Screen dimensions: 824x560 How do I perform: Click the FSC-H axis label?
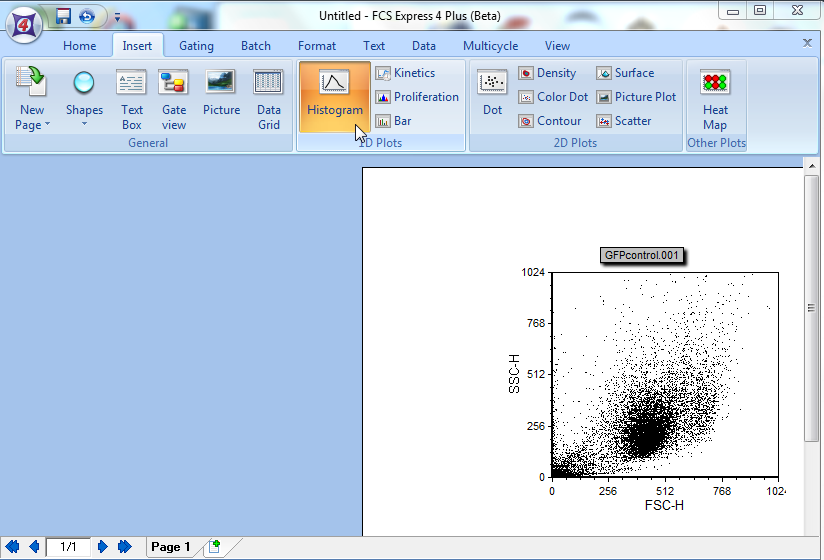[x=664, y=505]
